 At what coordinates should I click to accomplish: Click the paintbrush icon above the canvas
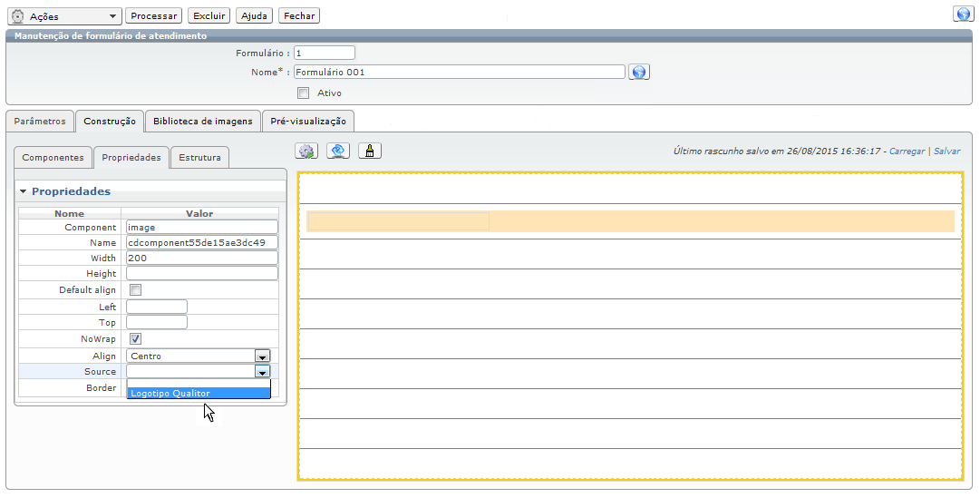click(369, 151)
